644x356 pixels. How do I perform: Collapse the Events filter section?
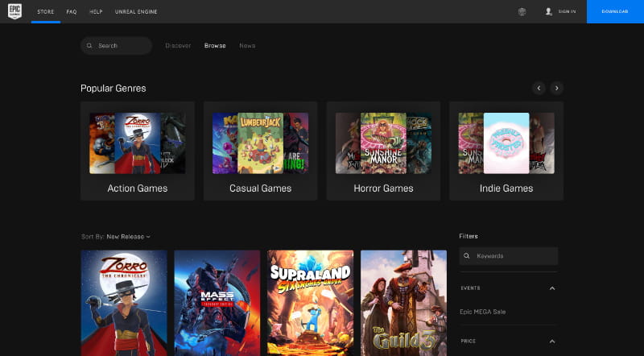point(551,288)
